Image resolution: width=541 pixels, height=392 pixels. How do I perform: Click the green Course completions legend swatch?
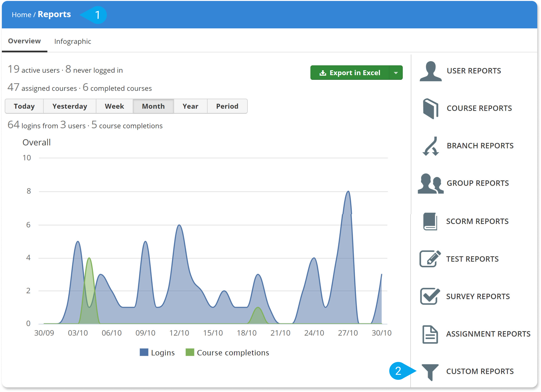click(190, 352)
